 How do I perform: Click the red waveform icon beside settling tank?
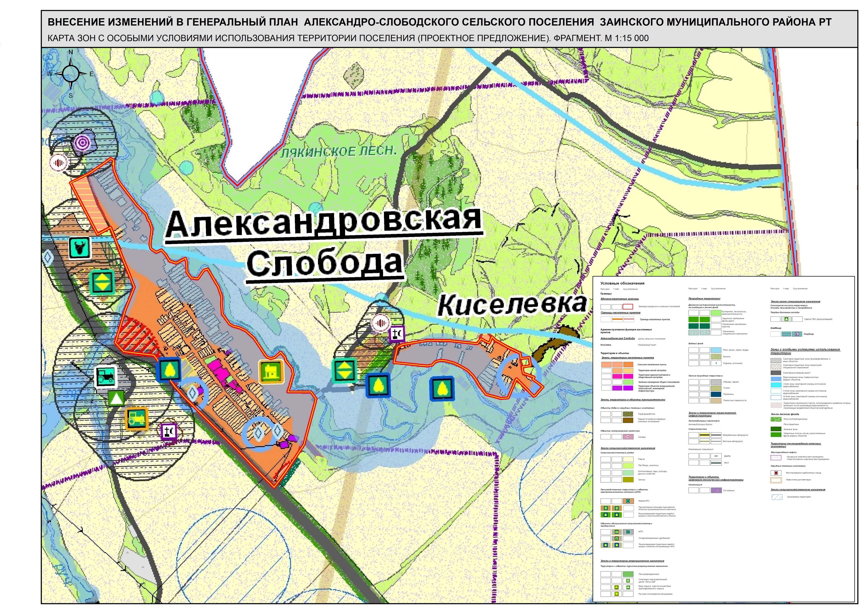point(58,163)
